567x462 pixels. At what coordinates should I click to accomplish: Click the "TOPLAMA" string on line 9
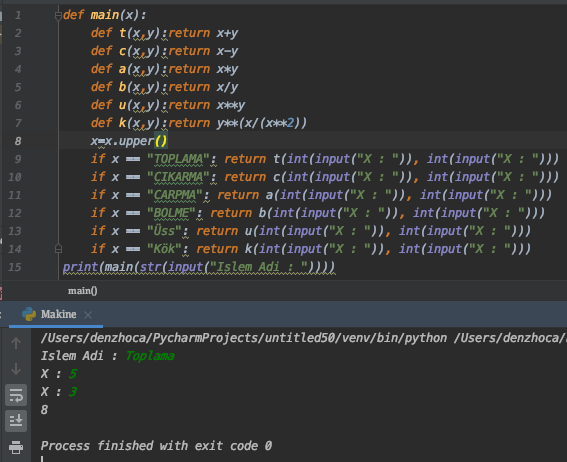178,159
